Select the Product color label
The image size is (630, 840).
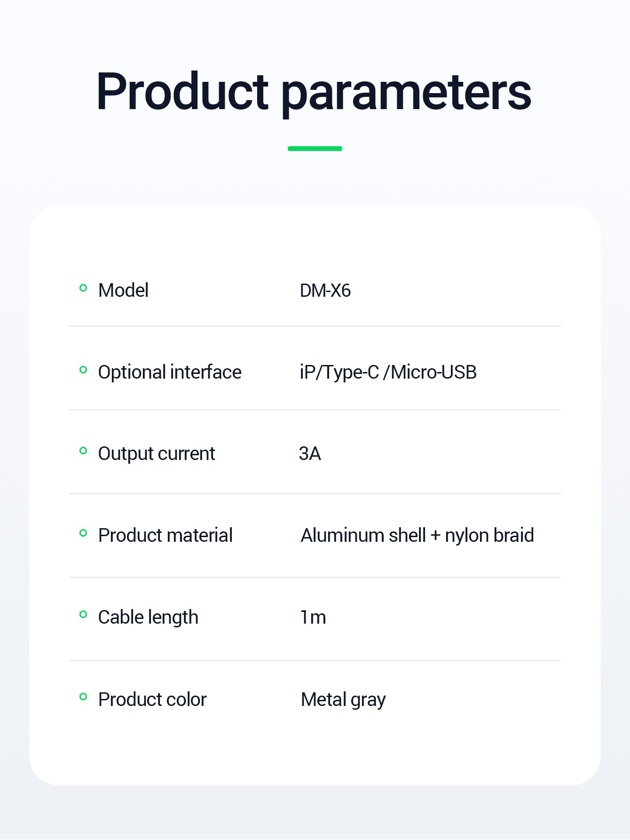tap(152, 699)
